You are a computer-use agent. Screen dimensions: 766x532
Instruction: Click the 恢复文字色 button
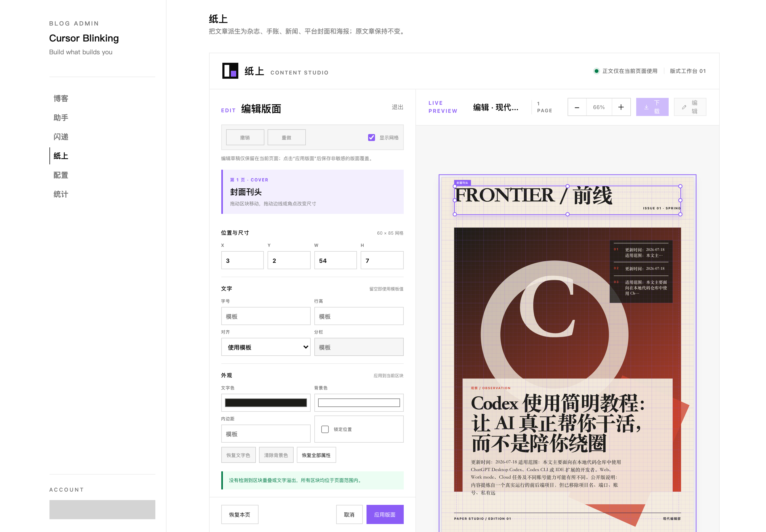tap(238, 455)
